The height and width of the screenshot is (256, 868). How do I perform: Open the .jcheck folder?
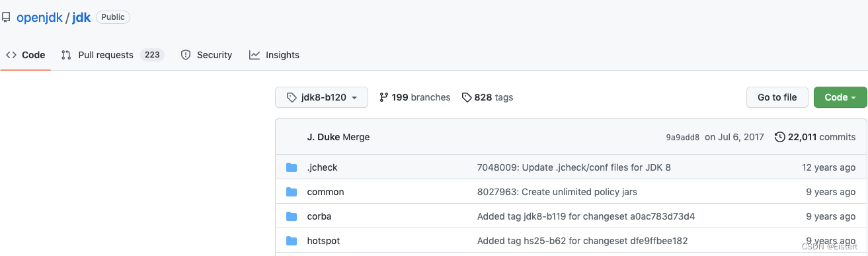[x=323, y=167]
